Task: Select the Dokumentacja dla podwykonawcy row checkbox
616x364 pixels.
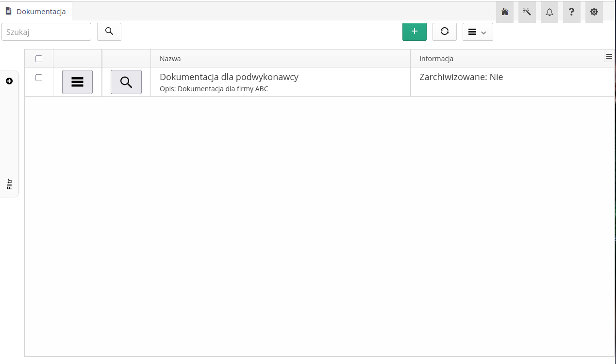Action: click(x=39, y=78)
